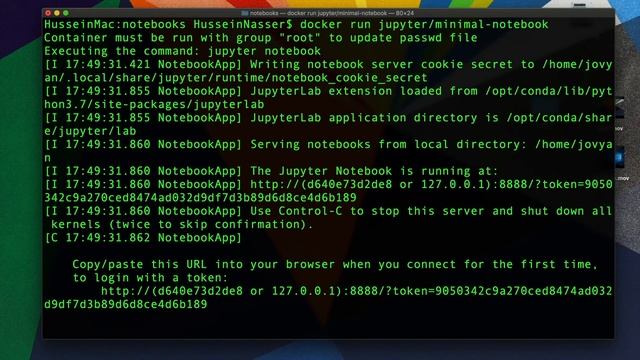Image resolution: width=640 pixels, height=360 pixels.
Task: Click "The Jupyter Notebook is running at:"
Action: pos(374,171)
